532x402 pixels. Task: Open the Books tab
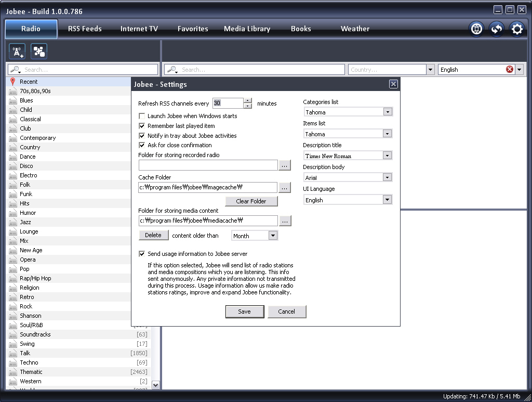[x=301, y=29]
